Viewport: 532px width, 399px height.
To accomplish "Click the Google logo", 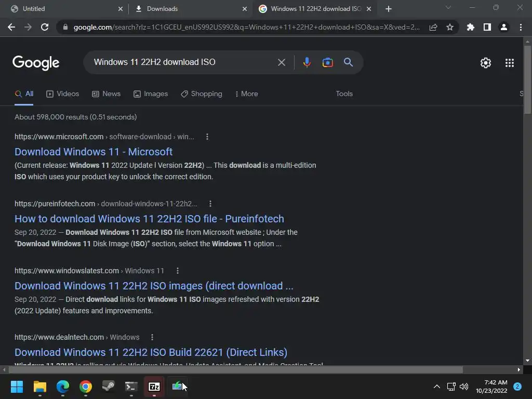I will click(x=36, y=63).
